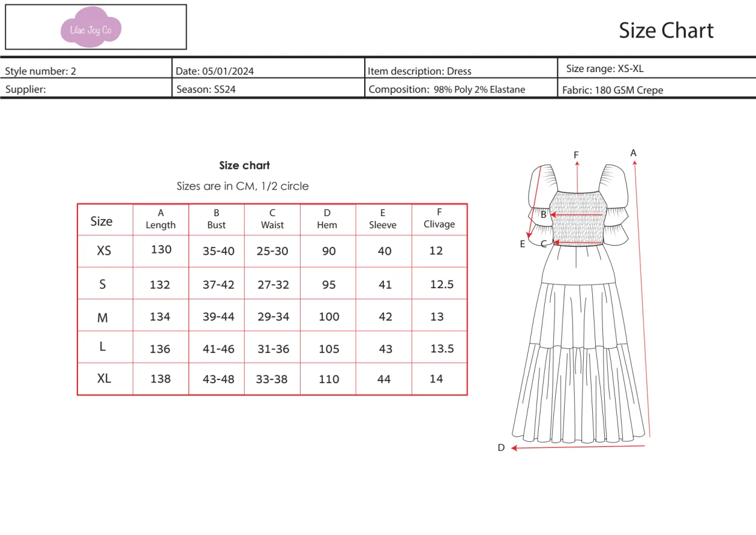Select the "D Hem" column header
This screenshot has width=756, height=535.
(x=327, y=219)
